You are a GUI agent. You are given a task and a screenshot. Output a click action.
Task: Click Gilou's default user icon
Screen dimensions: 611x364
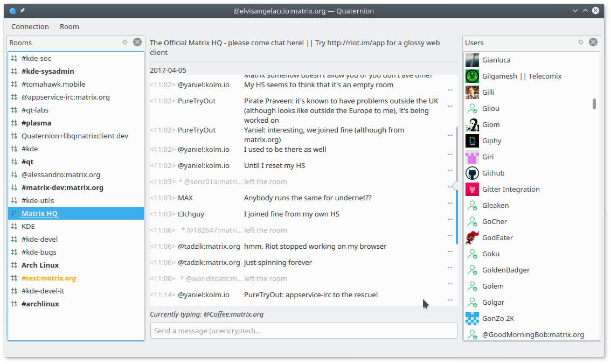[x=472, y=109]
